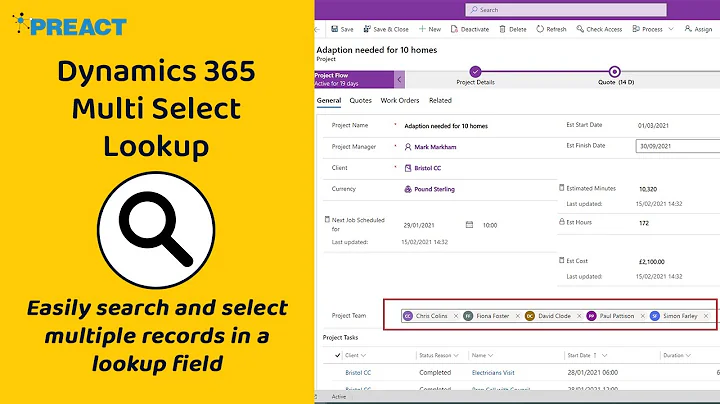The width and height of the screenshot is (720, 404).
Task: Open the calendar picker for Next Job Scheduled
Action: (469, 225)
